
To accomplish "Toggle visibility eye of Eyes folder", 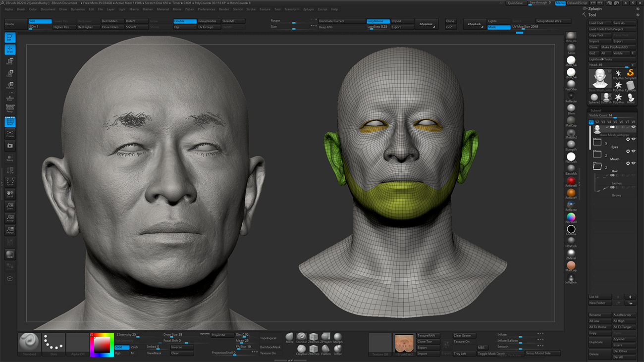I will [x=634, y=139].
